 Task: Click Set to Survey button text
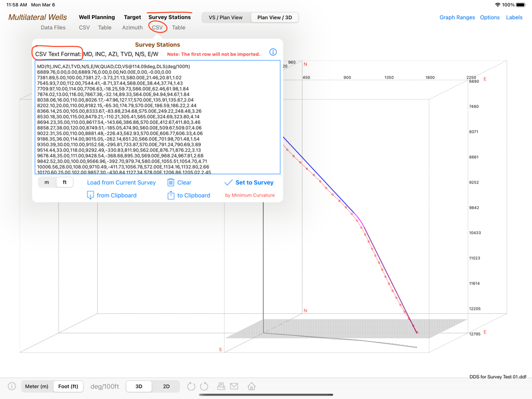[254, 182]
